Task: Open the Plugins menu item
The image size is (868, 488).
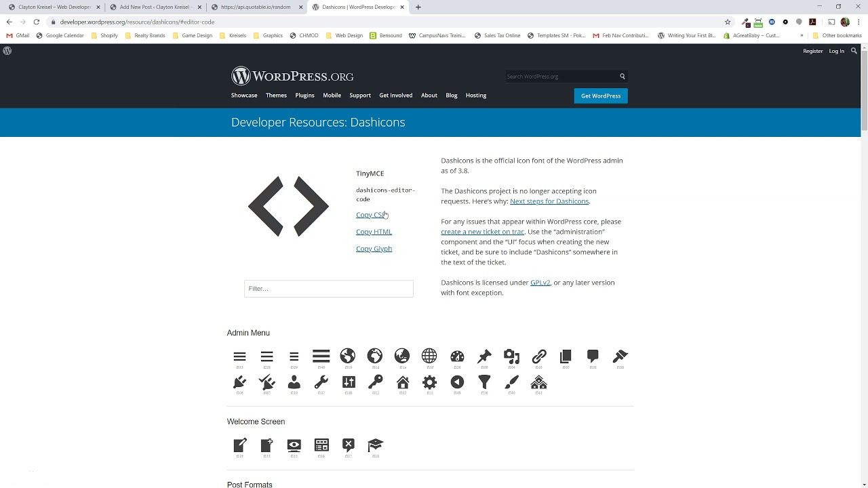Action: 304,96
